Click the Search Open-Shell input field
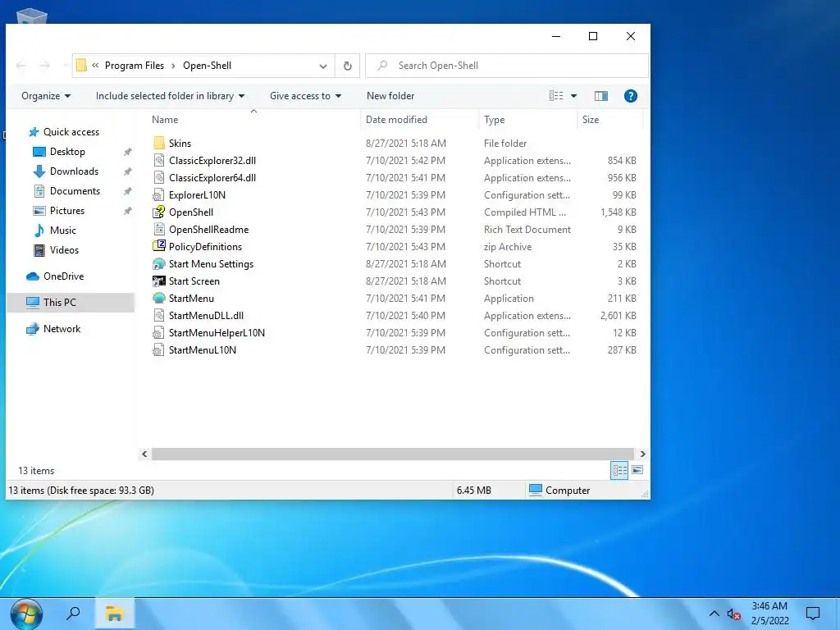This screenshot has width=840, height=630. tap(507, 66)
